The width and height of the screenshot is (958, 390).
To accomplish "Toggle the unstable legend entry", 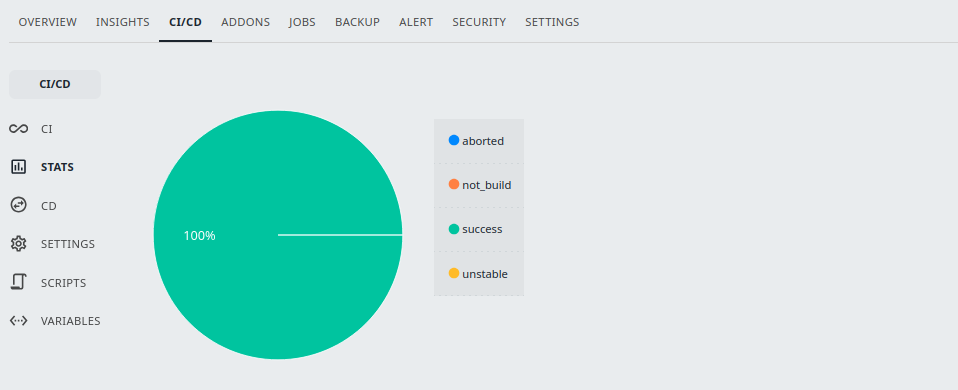I will 478,274.
